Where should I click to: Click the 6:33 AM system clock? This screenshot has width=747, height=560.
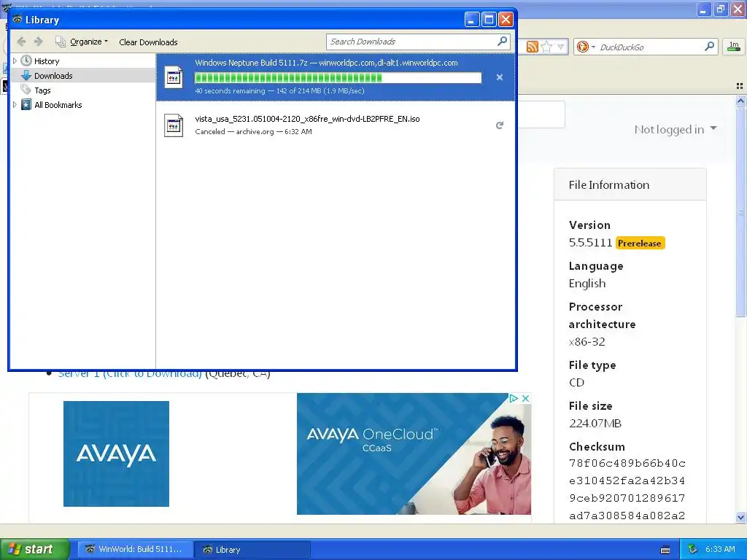click(x=720, y=549)
